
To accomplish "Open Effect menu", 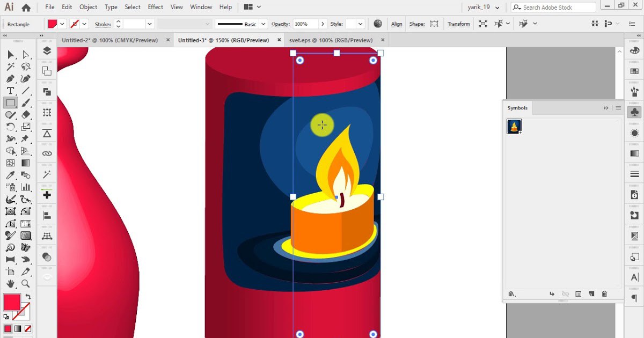I will click(x=156, y=7).
